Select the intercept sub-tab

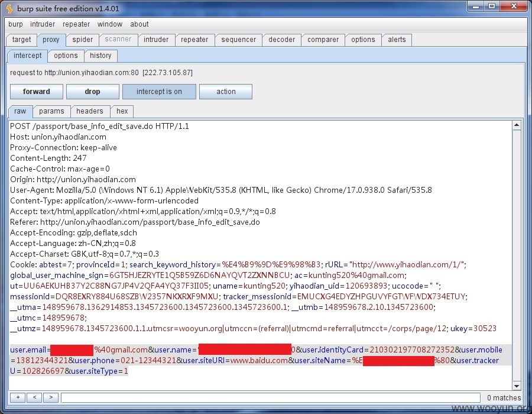[x=27, y=56]
